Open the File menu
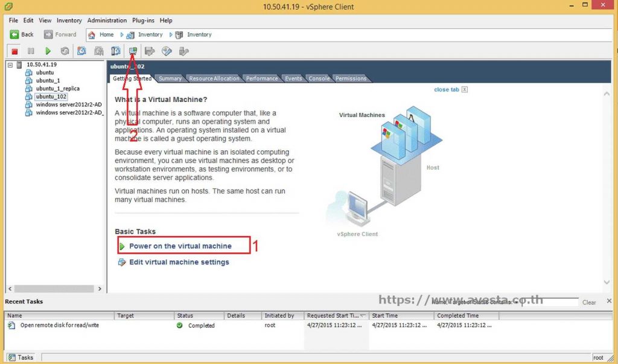 point(13,20)
